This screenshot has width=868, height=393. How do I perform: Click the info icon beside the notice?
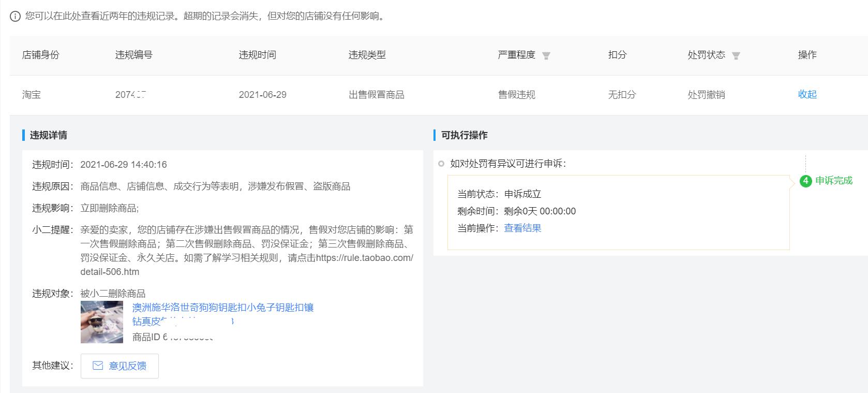tap(16, 16)
